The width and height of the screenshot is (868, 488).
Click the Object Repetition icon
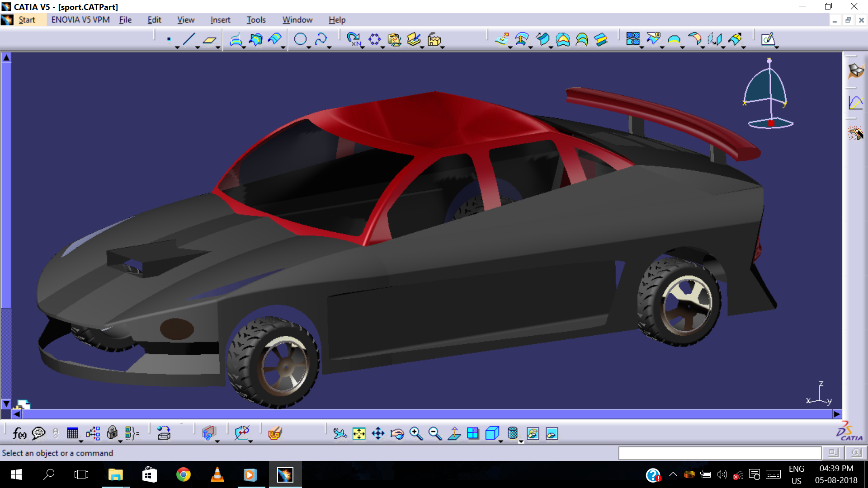click(354, 40)
